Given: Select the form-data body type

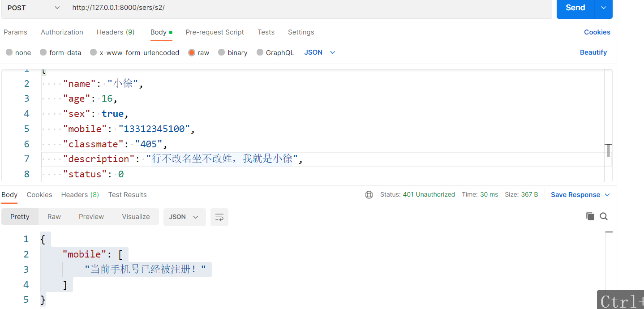Looking at the screenshot, I should point(60,52).
